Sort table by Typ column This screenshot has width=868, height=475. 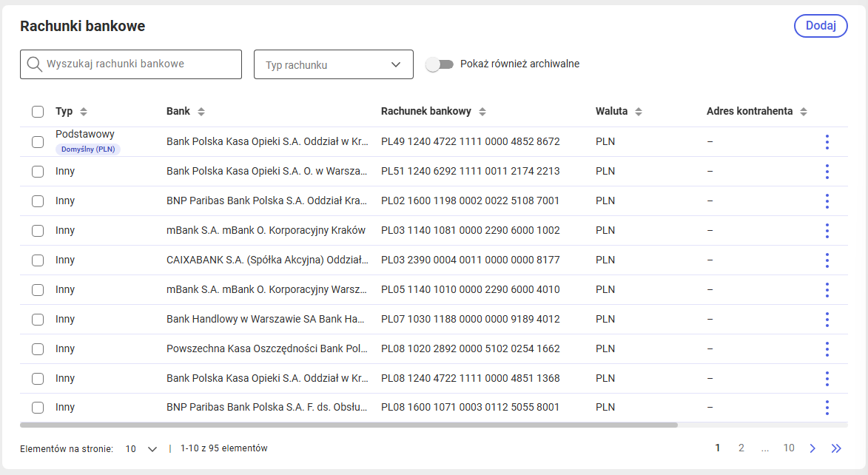tap(84, 112)
